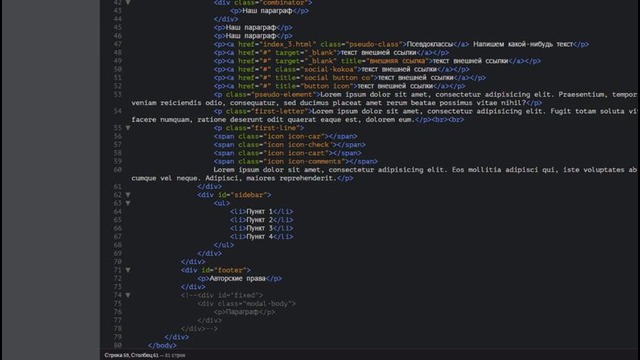The width and height of the screenshot is (640, 360).
Task: Click the 'icon icon-comments' span class
Action: tap(304, 161)
